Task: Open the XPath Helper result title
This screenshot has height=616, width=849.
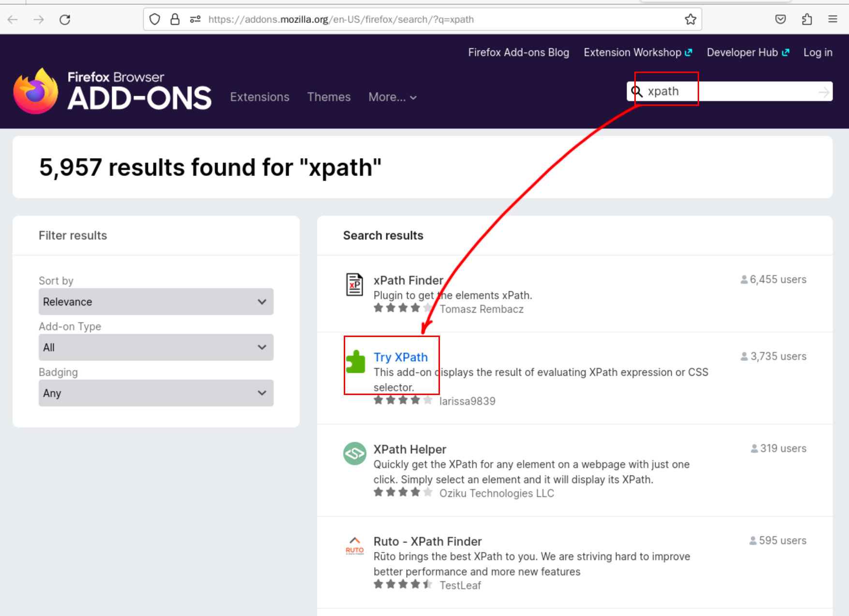Action: [410, 449]
